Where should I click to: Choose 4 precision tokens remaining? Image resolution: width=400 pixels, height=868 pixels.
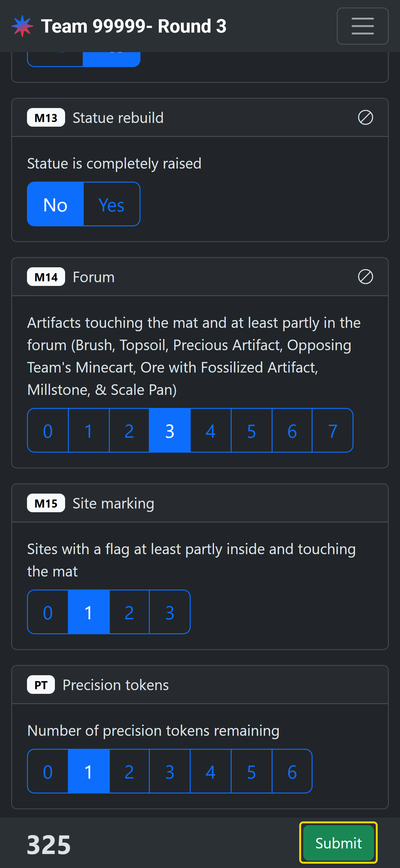pos(211,771)
